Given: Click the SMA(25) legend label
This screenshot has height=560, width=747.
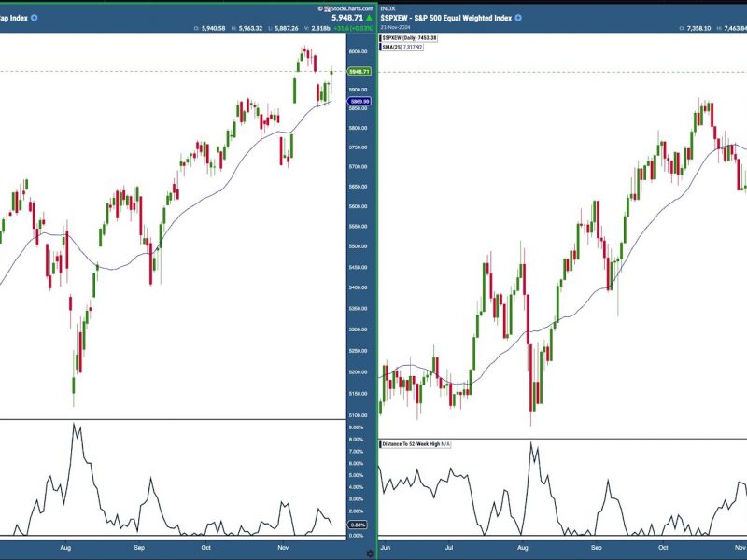Looking at the screenshot, I should (x=402, y=48).
